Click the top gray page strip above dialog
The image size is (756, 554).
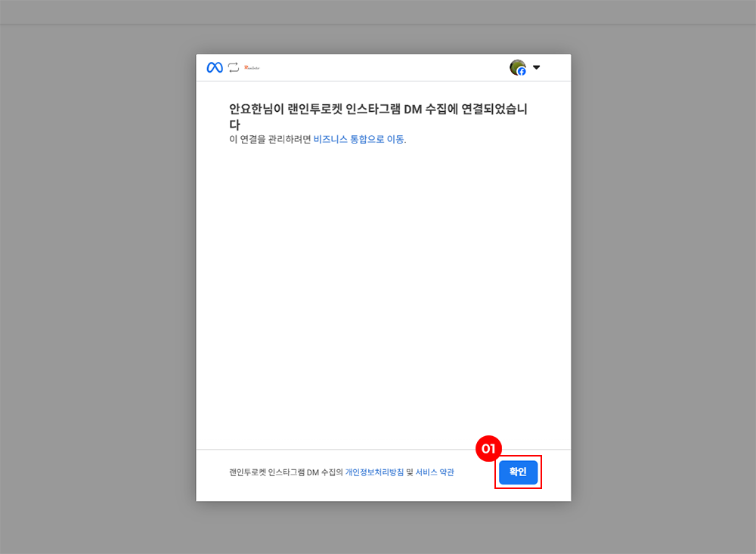pyautogui.click(x=378, y=11)
